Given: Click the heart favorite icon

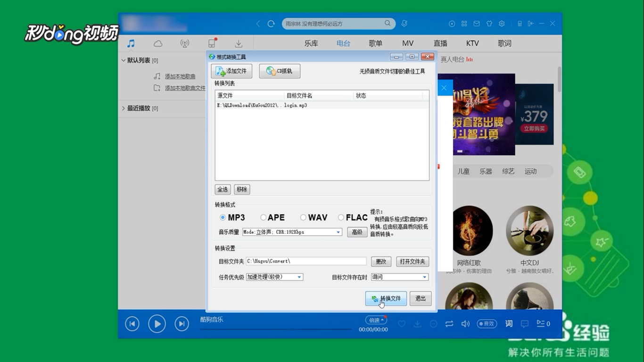Looking at the screenshot, I should pyautogui.click(x=402, y=324).
